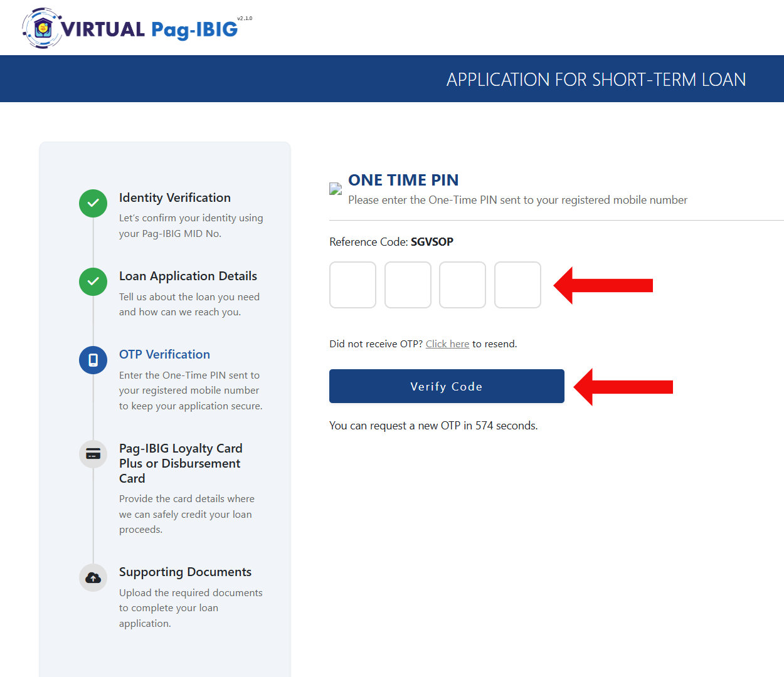The width and height of the screenshot is (784, 677).
Task: Click the Identity Verification green checkmark icon
Action: coord(93,203)
